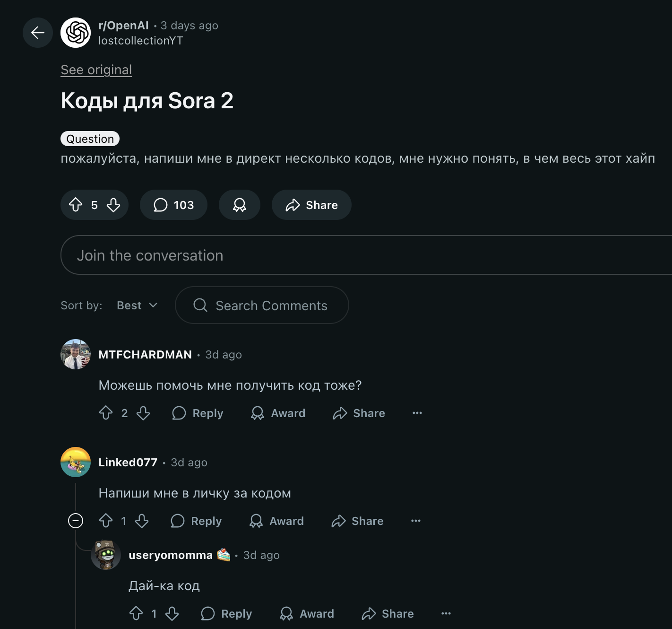Open more options on MTFCHARDMAN's comment
Image resolution: width=672 pixels, height=629 pixels.
click(417, 413)
